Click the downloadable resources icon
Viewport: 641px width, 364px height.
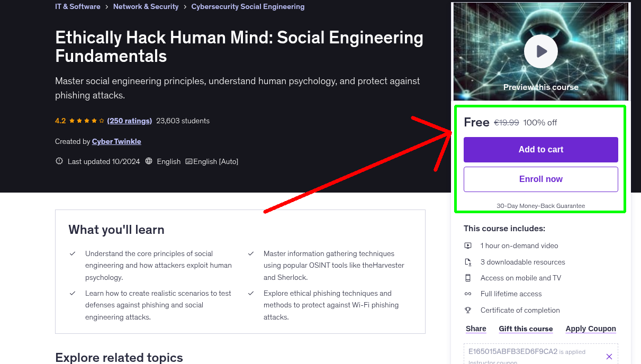coord(468,261)
